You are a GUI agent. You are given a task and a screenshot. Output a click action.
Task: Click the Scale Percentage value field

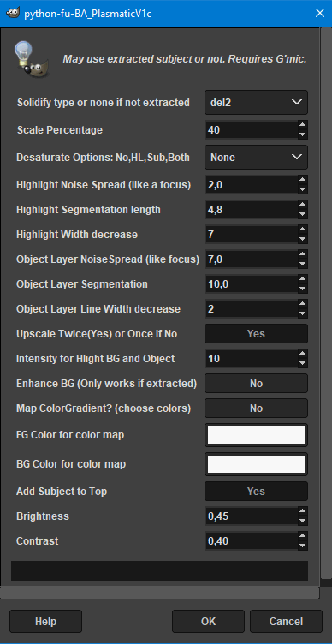(252, 130)
